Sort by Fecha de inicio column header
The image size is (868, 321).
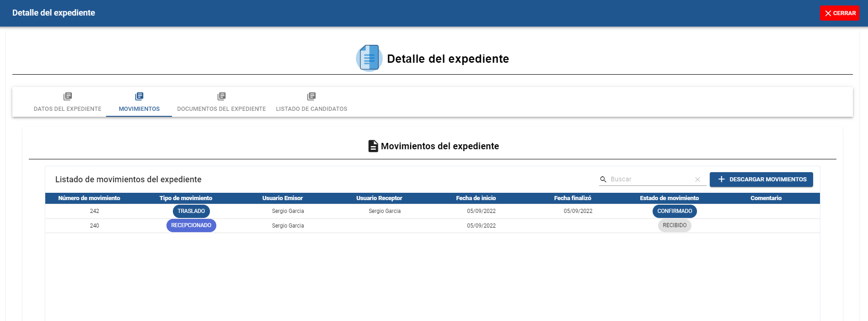(x=476, y=198)
